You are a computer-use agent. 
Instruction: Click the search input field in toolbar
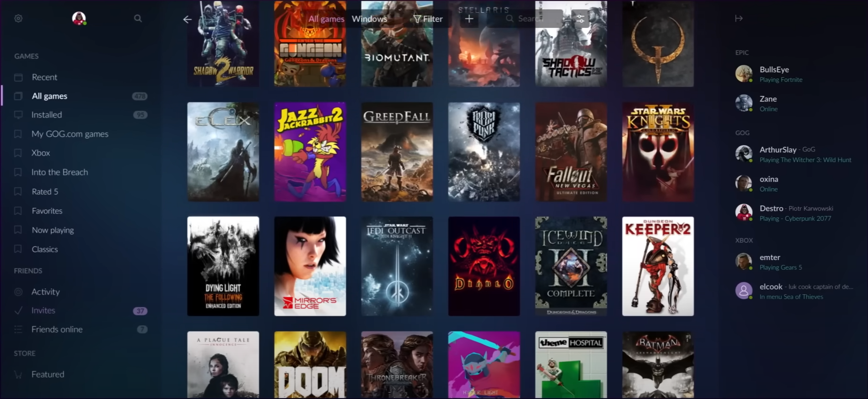point(530,19)
